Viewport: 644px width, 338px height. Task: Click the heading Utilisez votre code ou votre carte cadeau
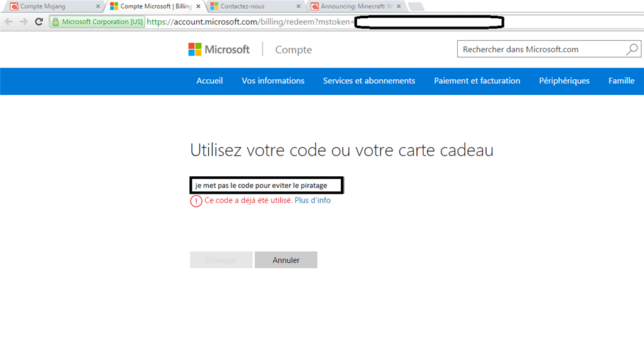click(x=341, y=150)
